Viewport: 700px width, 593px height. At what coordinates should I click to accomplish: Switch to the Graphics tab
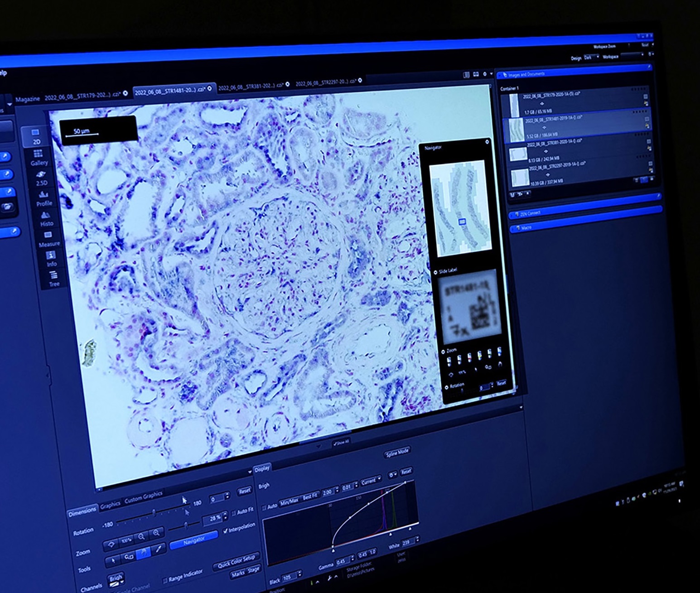[x=110, y=504]
